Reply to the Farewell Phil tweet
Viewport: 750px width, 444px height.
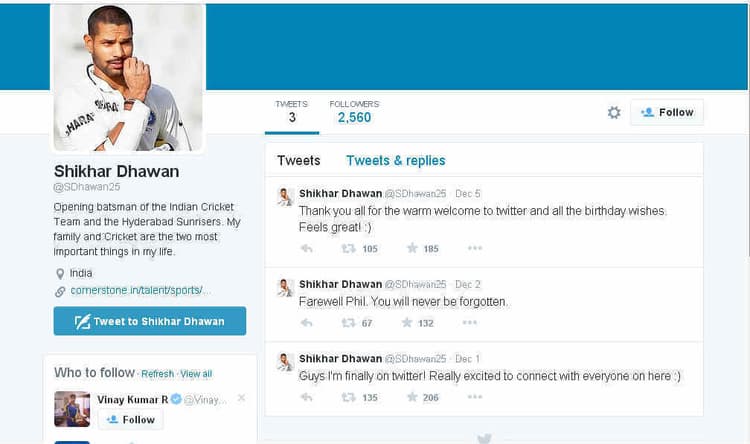307,323
